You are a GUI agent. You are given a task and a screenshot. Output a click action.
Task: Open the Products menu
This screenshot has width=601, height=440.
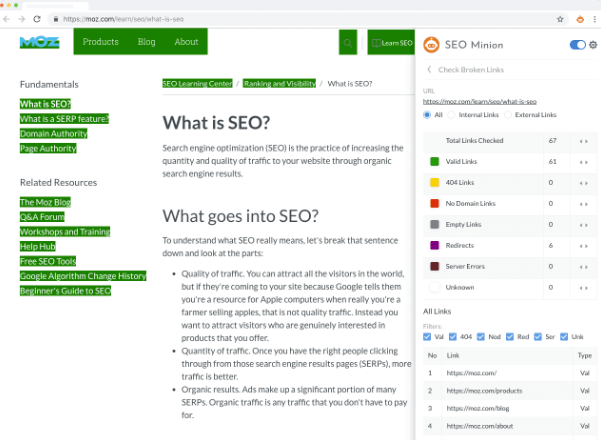point(101,42)
